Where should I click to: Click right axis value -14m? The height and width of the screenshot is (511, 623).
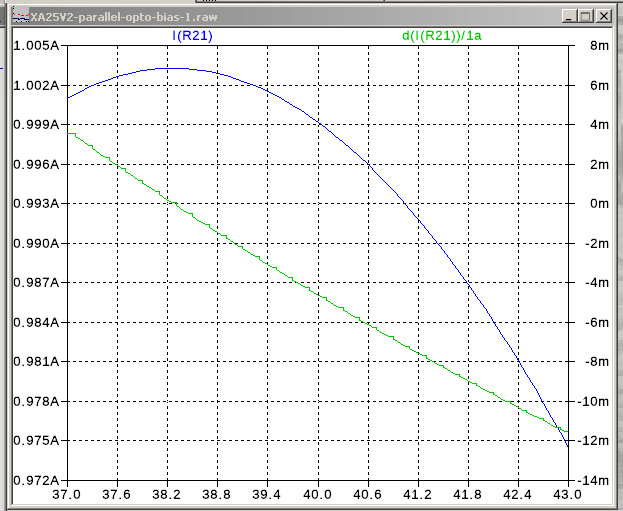(593, 480)
